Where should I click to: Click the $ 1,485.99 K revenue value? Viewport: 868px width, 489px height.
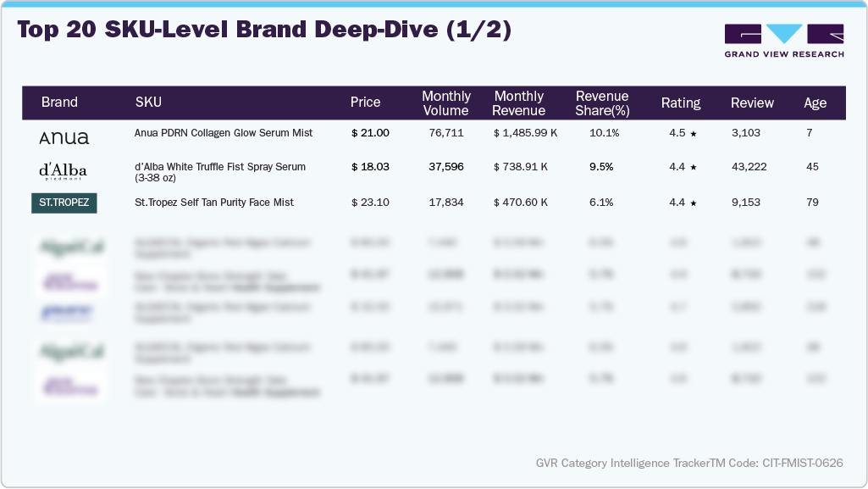tap(525, 133)
